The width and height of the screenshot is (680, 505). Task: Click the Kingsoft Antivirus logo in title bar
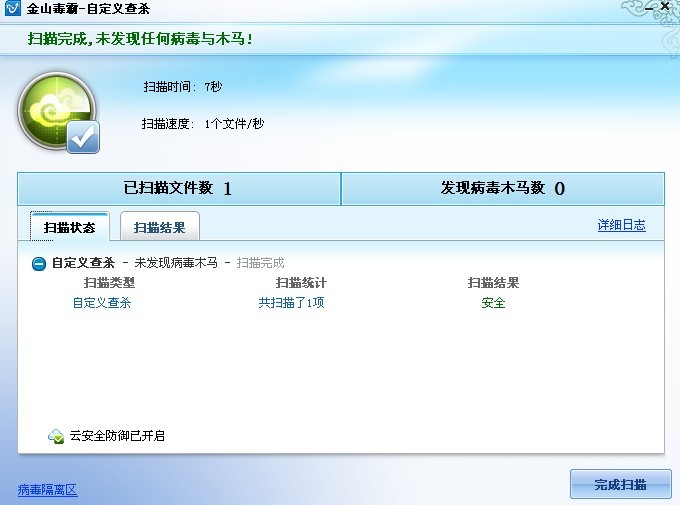12,8
